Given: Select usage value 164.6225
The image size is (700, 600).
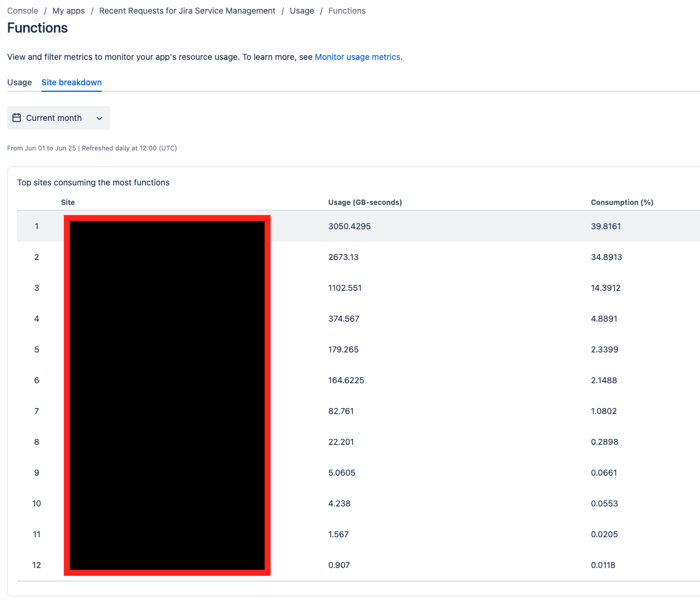Looking at the screenshot, I should tap(346, 380).
